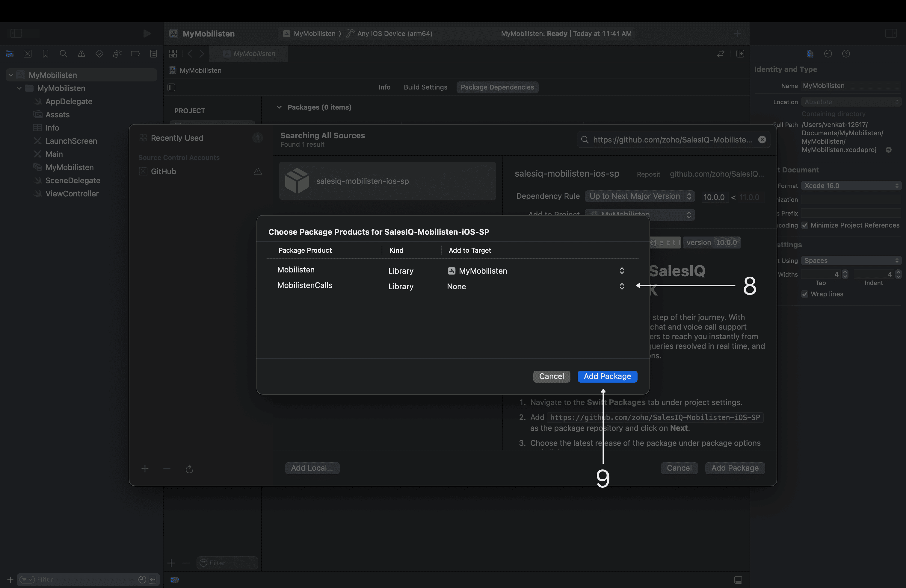Select the salesiq-mobilisten-ios-sp search result

[387, 181]
